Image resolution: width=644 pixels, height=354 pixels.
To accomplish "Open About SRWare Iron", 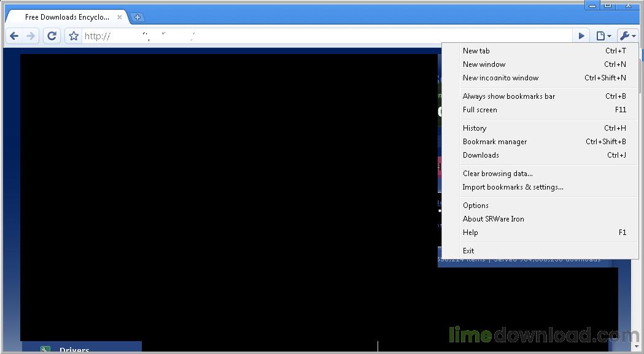I will tap(494, 219).
